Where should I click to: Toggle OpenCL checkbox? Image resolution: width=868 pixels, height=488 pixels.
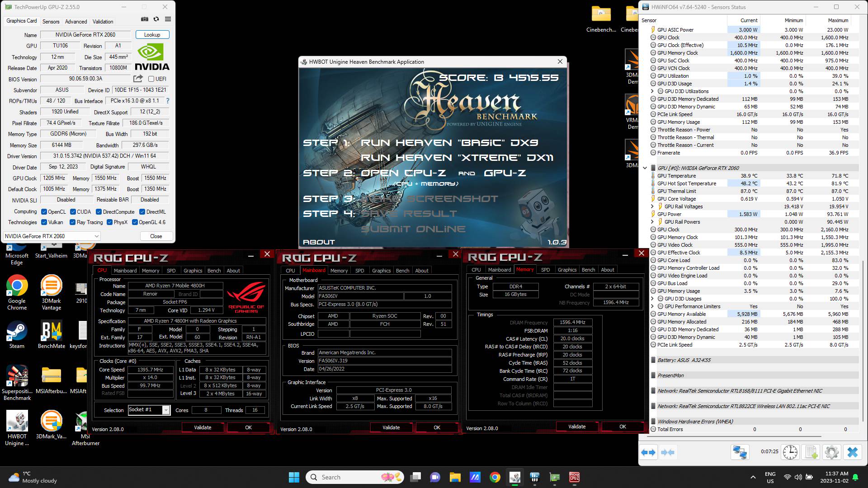[x=44, y=212]
